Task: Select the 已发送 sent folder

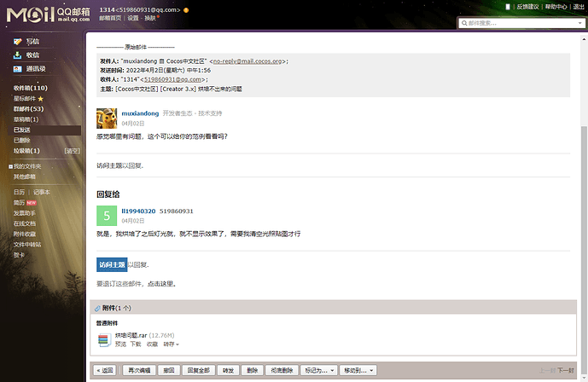Action: [44, 130]
